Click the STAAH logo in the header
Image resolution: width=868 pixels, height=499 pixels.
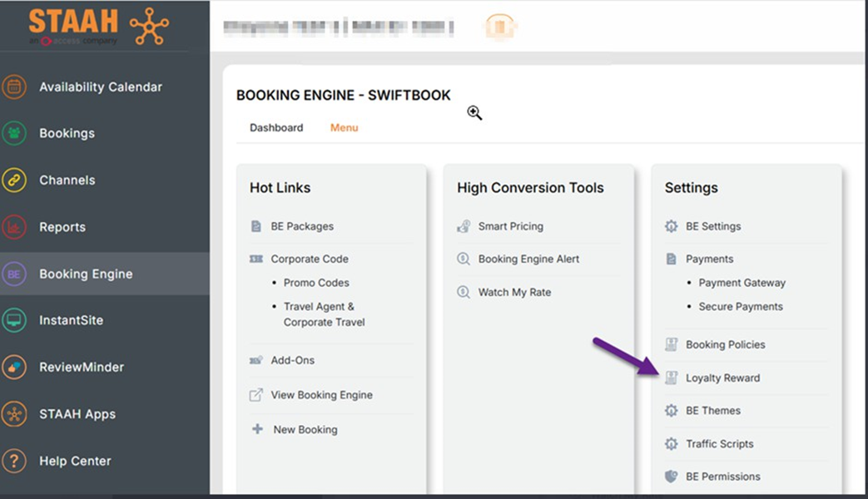tap(98, 26)
